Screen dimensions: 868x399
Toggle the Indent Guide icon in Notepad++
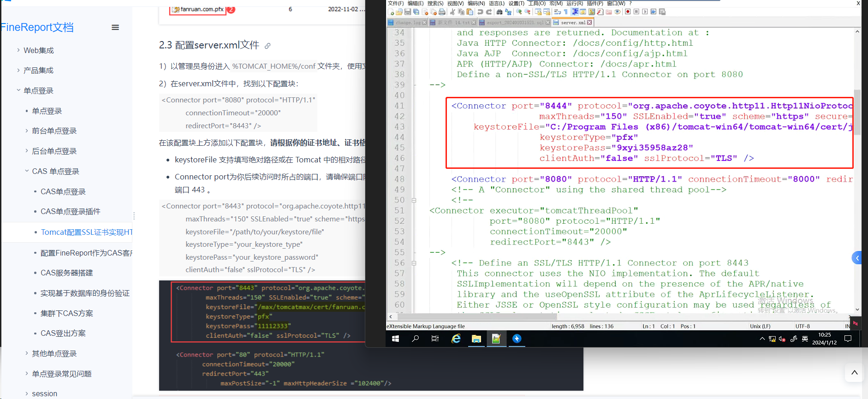[x=575, y=12]
